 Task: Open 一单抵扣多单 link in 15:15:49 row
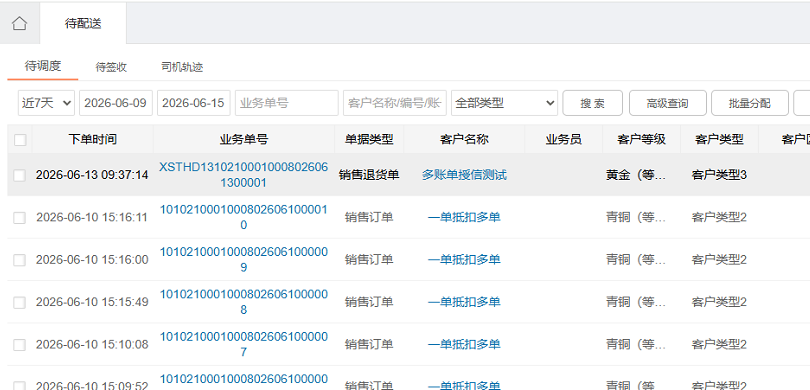tap(464, 302)
